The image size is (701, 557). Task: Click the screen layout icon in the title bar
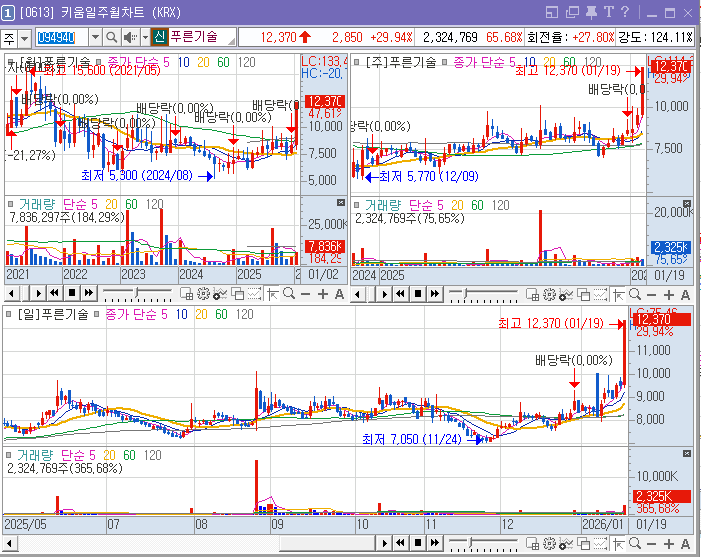pos(552,12)
